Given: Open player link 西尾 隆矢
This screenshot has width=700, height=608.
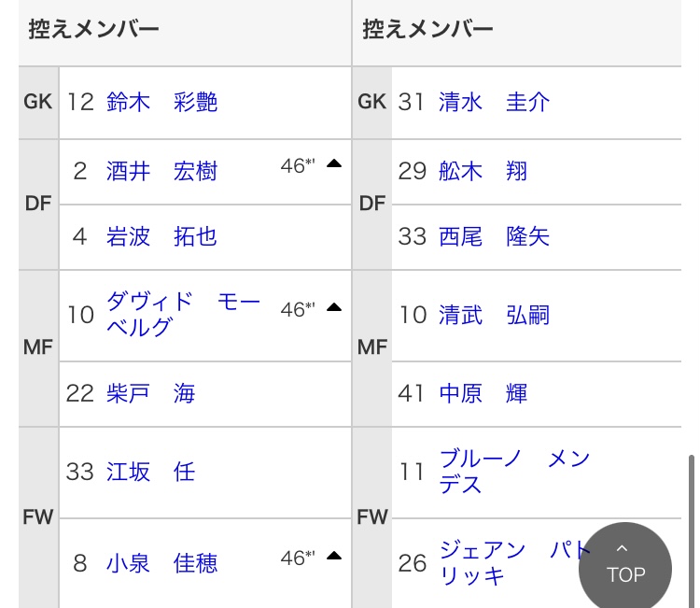Looking at the screenshot, I should point(494,237).
